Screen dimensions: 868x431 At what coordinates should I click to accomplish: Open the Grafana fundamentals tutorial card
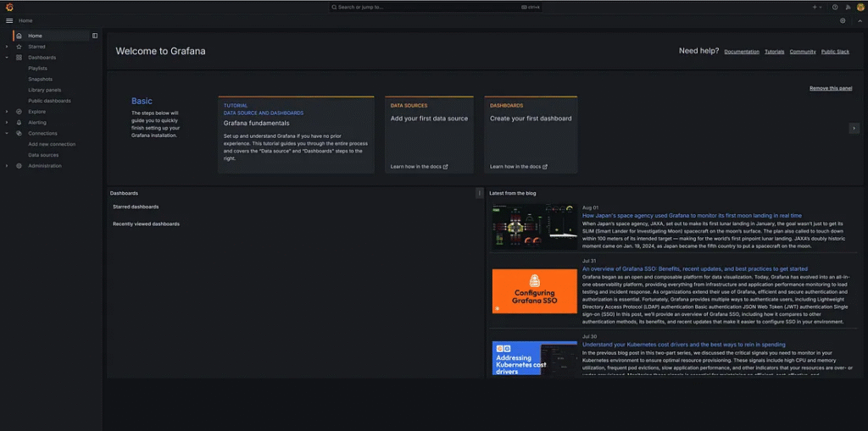296,135
